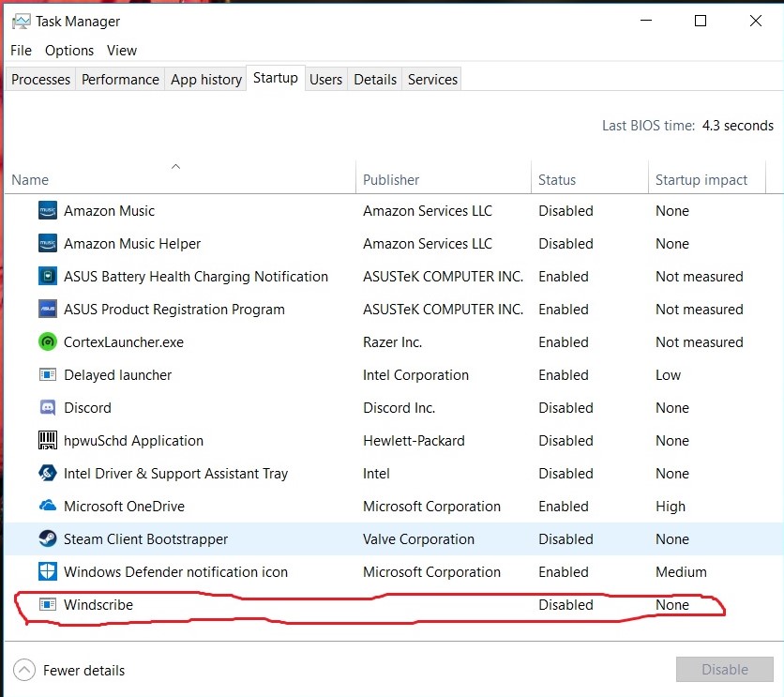Click the hpwuSchd Application icon
The width and height of the screenshot is (784, 697).
pos(48,440)
